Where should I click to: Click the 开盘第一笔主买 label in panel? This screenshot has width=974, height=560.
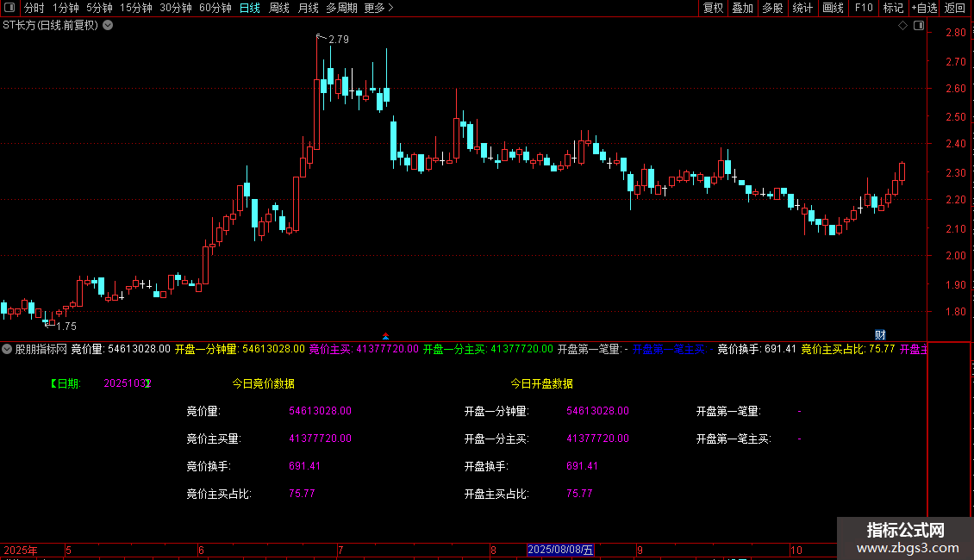pos(734,439)
